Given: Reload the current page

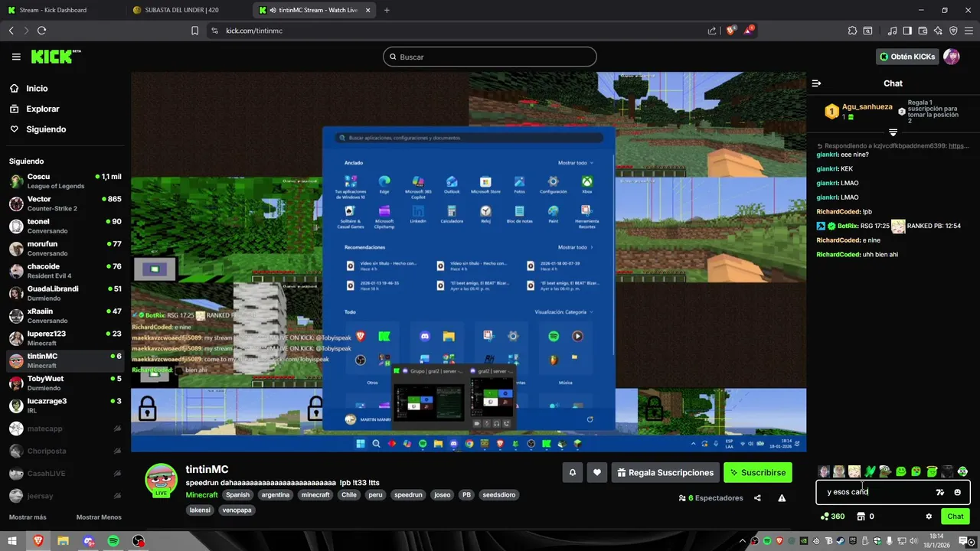Looking at the screenshot, I should [x=41, y=31].
